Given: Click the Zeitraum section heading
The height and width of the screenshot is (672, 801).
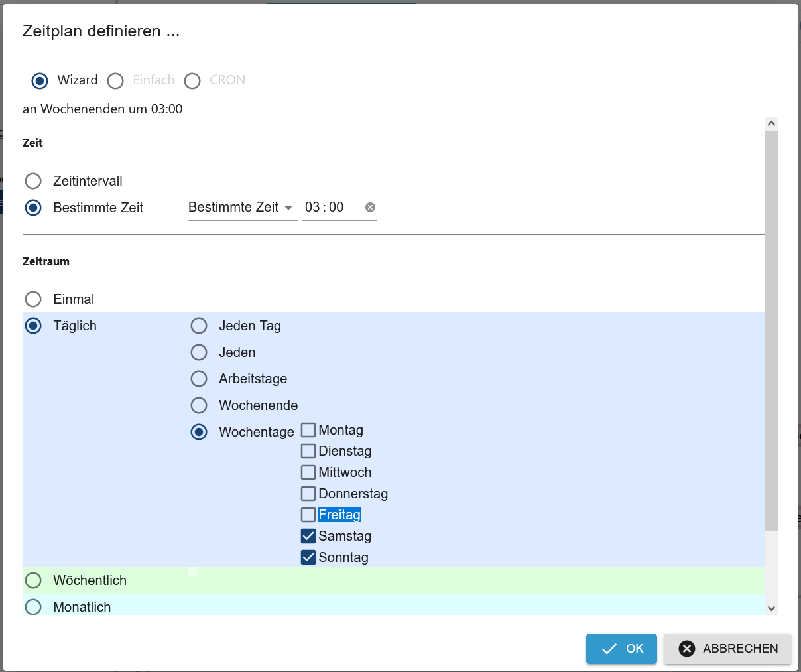Looking at the screenshot, I should pos(46,261).
